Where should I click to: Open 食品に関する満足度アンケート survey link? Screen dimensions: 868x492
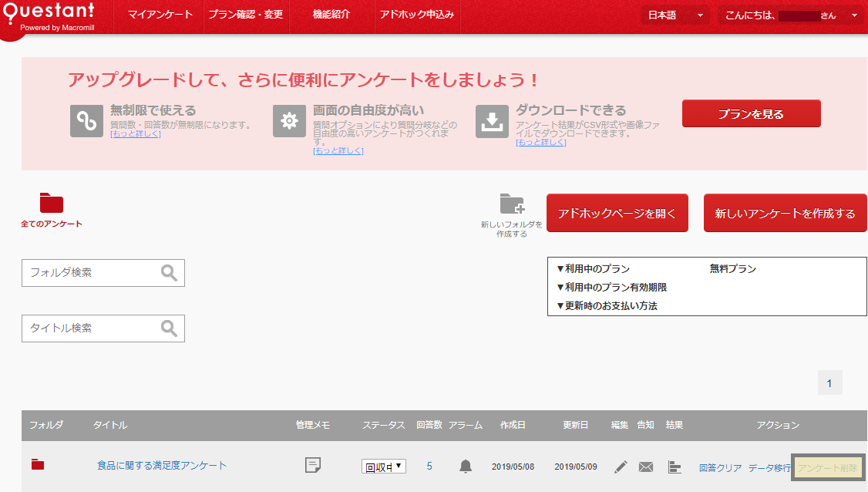tap(162, 466)
